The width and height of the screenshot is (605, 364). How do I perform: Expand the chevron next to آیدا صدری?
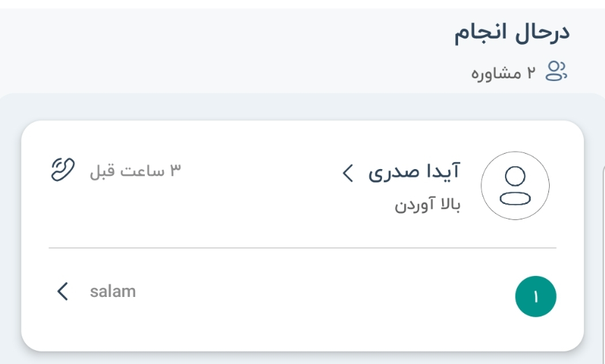pos(348,173)
